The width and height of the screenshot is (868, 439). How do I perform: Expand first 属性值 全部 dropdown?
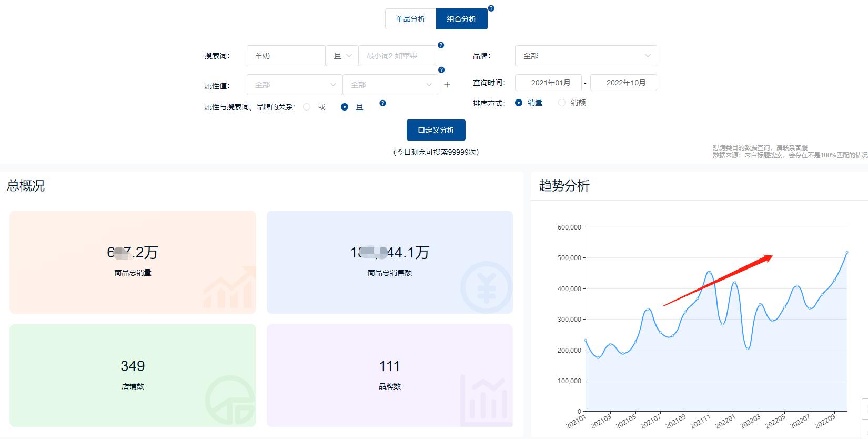pyautogui.click(x=294, y=85)
